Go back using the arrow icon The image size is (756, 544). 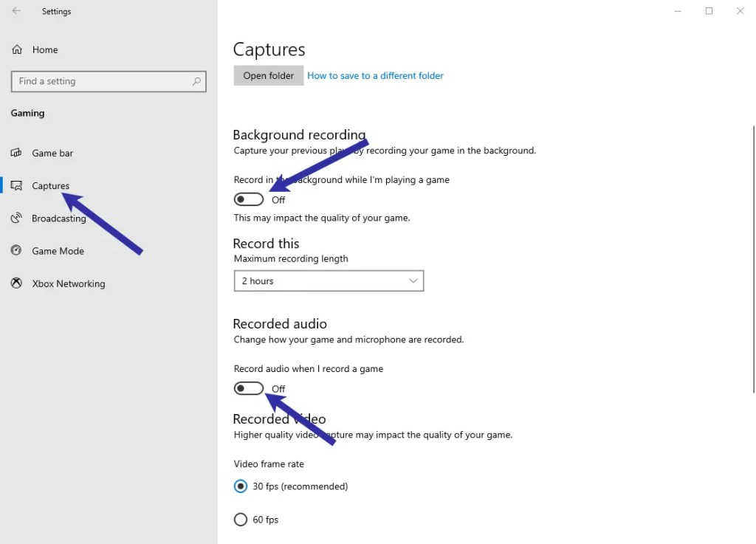point(16,10)
